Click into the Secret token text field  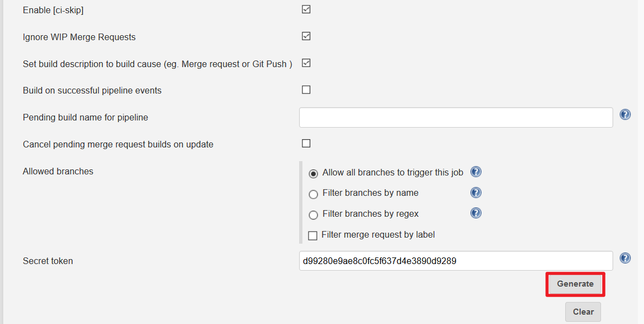tap(456, 261)
